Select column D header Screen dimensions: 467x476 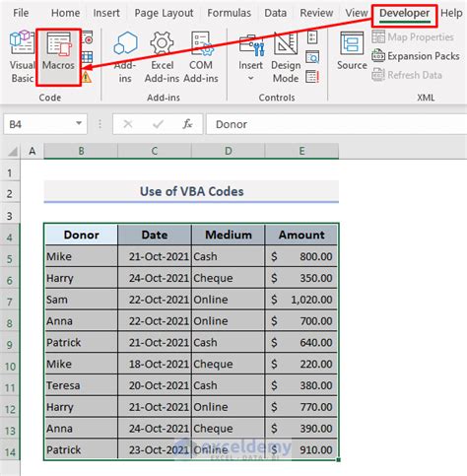coord(228,151)
